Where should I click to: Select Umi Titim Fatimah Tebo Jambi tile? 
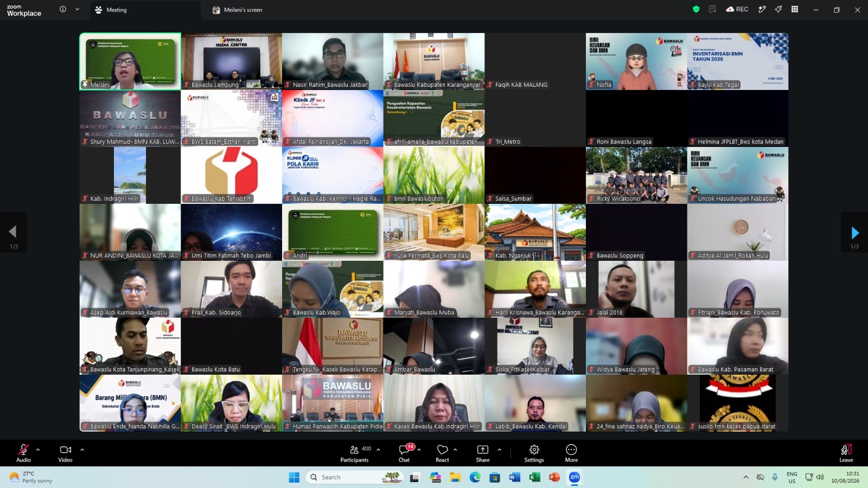click(232, 232)
